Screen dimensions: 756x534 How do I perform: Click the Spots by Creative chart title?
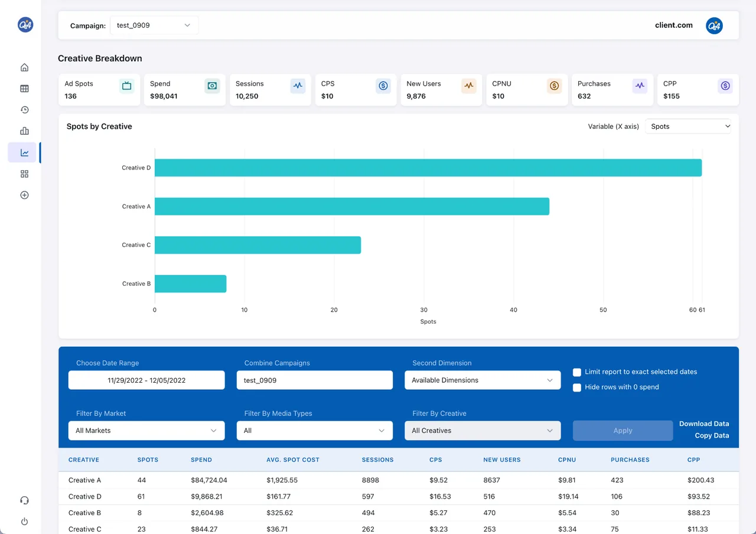[x=99, y=126]
